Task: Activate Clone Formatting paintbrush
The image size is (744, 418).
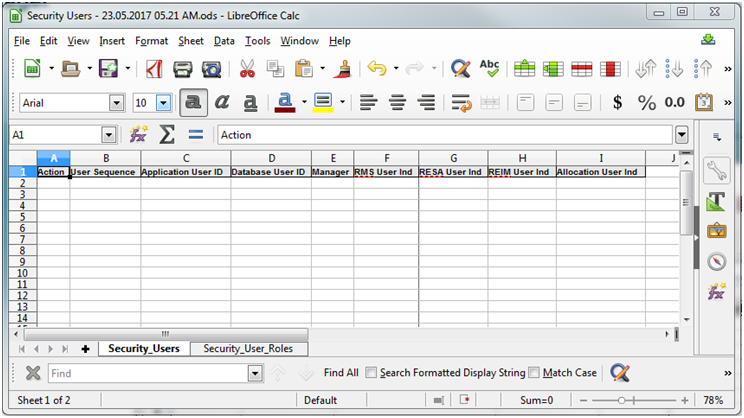Action: (x=343, y=69)
